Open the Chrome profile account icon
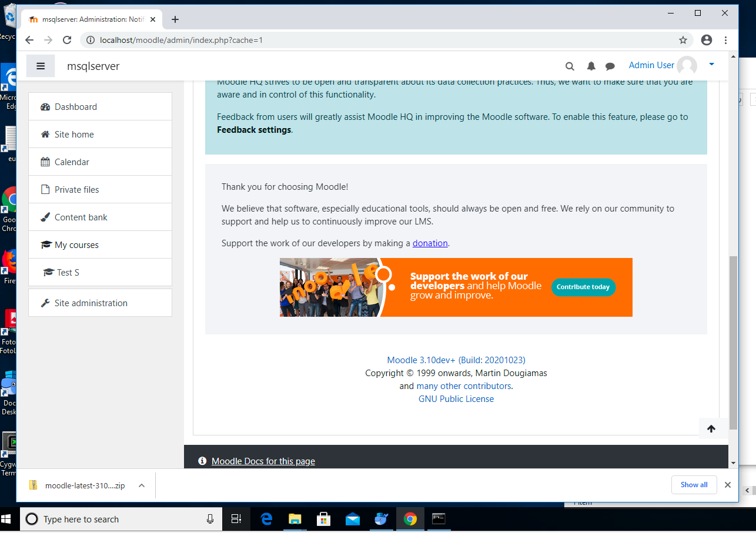This screenshot has height=533, width=756. [707, 40]
